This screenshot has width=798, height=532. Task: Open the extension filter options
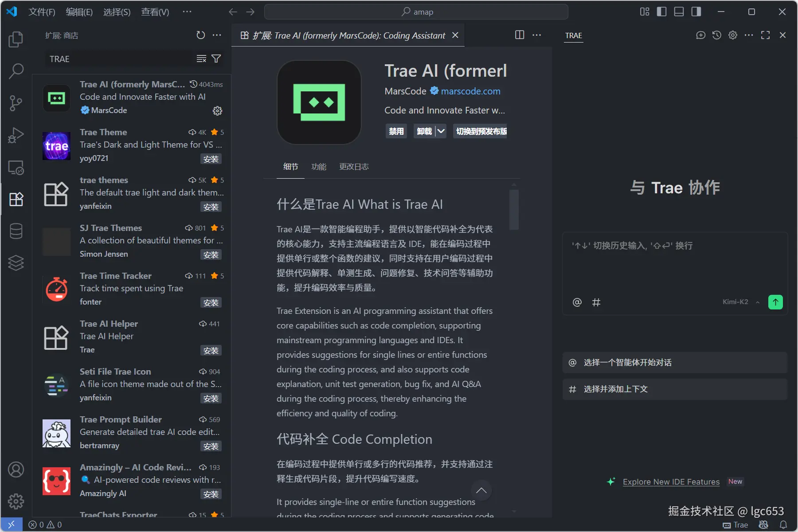[216, 59]
